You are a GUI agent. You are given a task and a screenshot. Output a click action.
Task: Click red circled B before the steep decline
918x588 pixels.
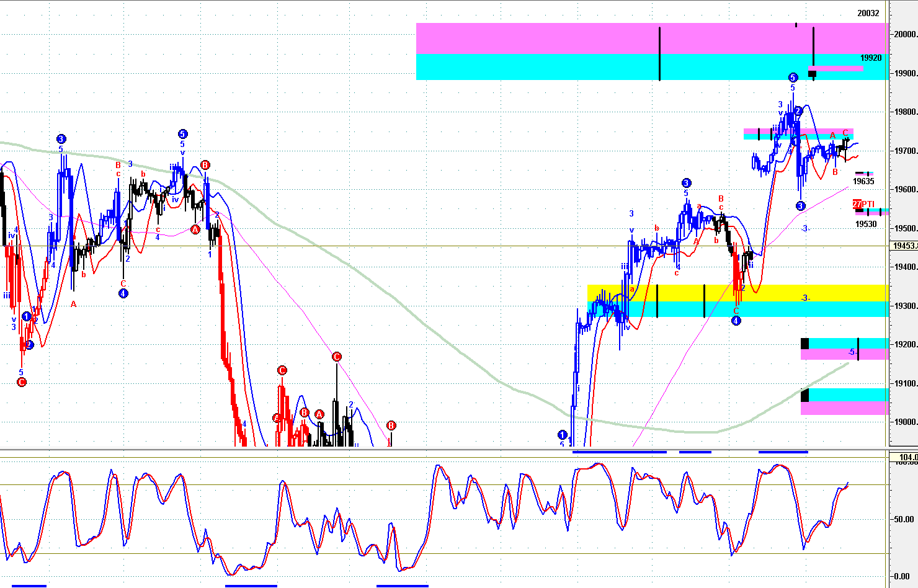click(x=205, y=165)
